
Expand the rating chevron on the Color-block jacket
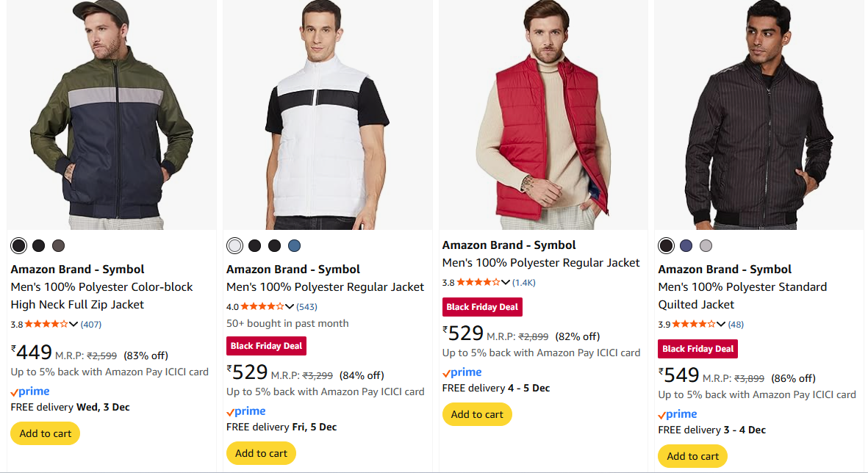(73, 324)
